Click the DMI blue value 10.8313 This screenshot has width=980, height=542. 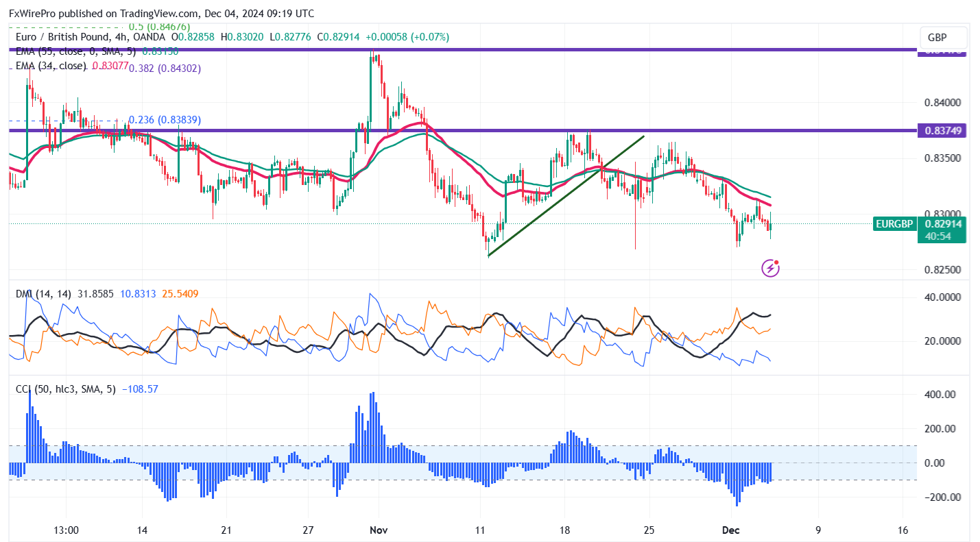click(139, 294)
